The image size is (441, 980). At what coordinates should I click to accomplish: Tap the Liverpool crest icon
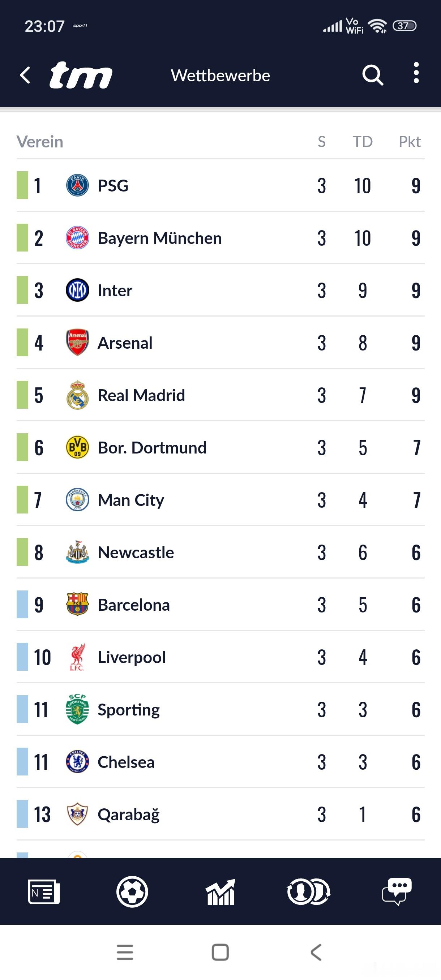[x=77, y=657]
